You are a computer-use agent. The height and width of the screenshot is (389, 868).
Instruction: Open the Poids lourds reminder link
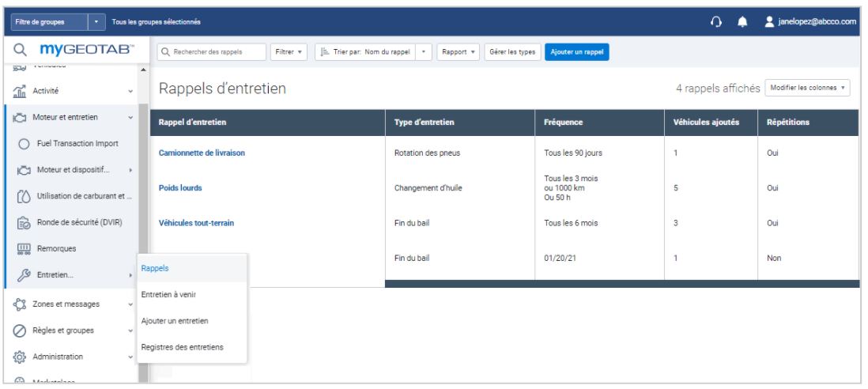180,189
